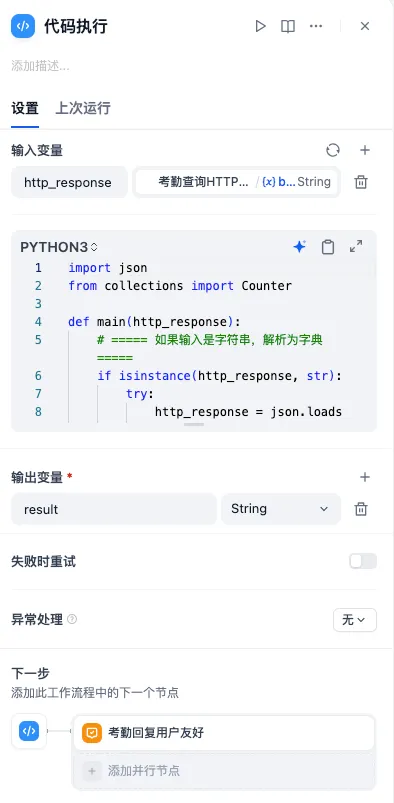Click the 'if isinstance' code line

coord(219,376)
